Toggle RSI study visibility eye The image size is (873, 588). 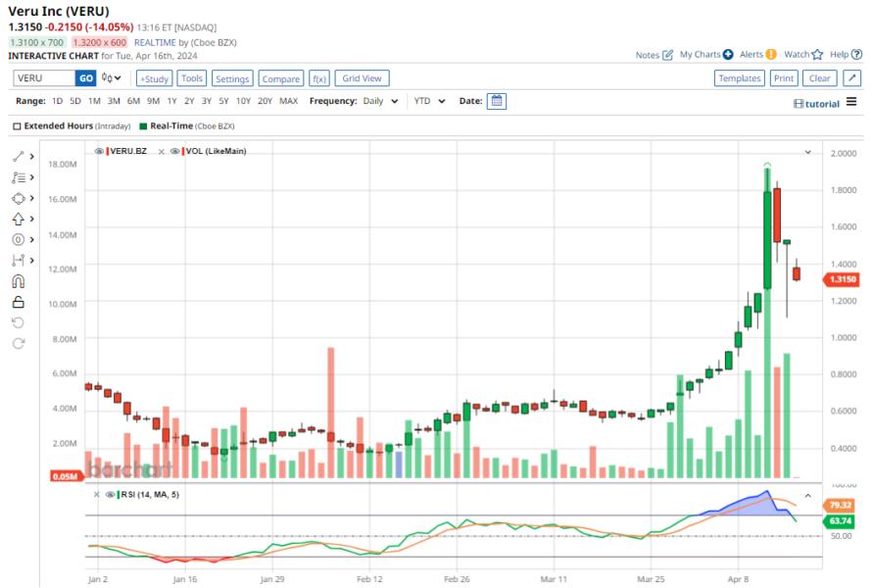point(111,495)
